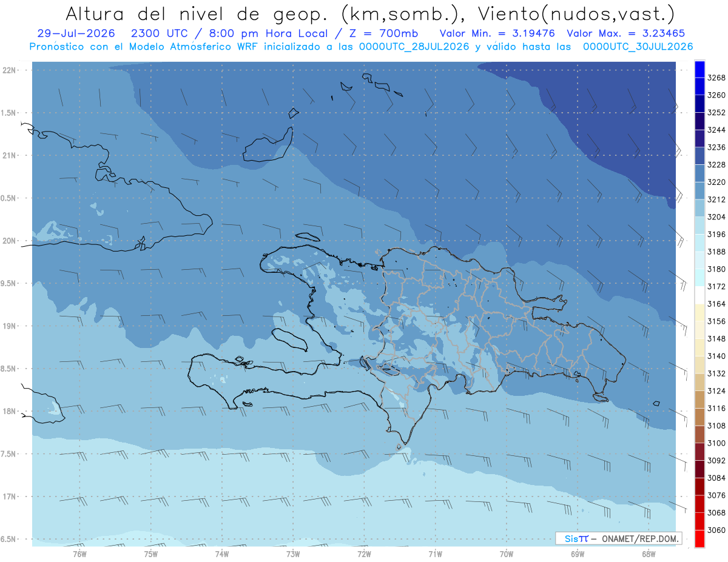Click the '6.5N' latitude label

tap(9, 539)
